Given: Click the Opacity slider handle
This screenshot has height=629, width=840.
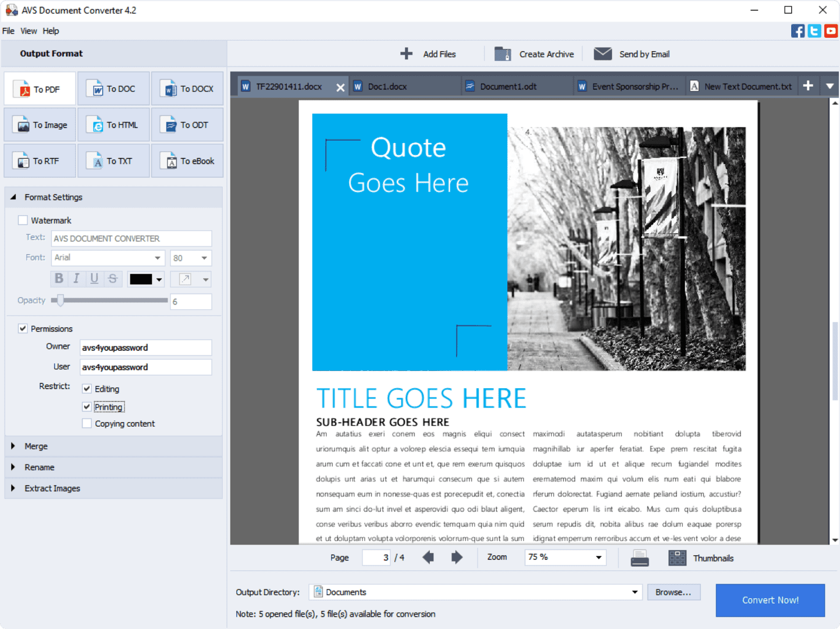Looking at the screenshot, I should [x=60, y=300].
